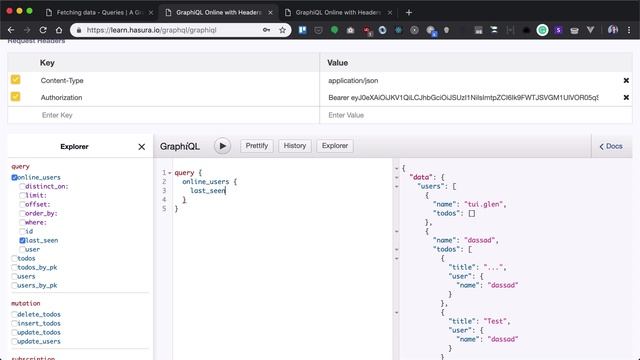This screenshot has height=360, width=640.
Task: Remove the Authorization header row
Action: [626, 98]
